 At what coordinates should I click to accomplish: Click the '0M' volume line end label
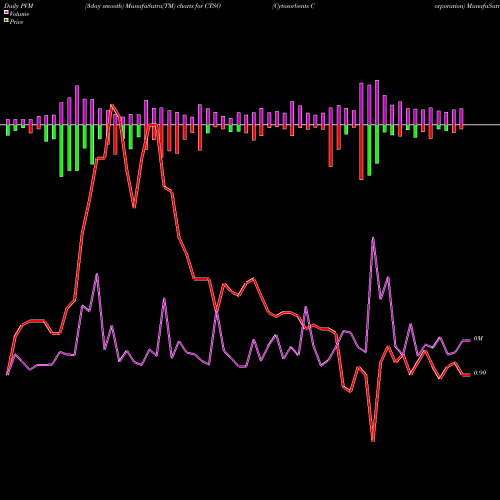click(478, 339)
